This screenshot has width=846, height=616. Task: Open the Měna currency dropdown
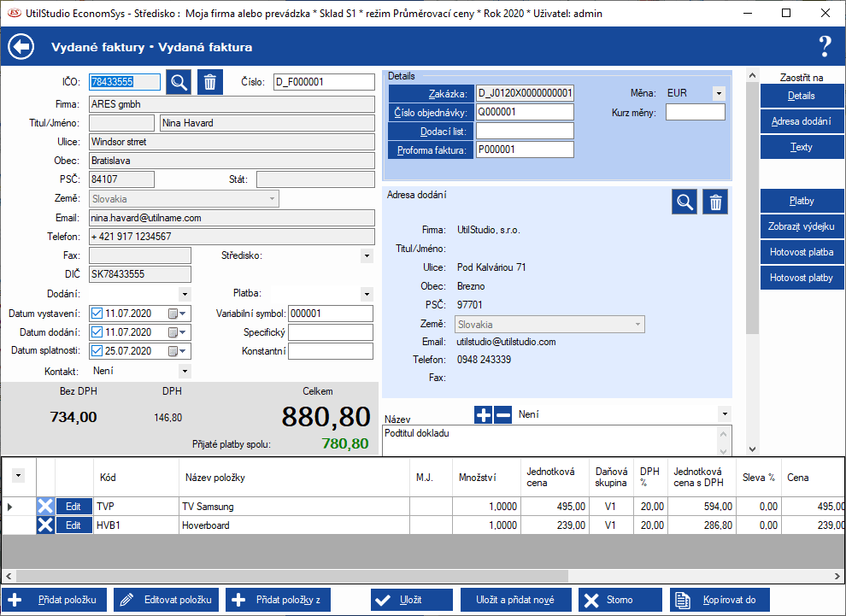pos(718,93)
